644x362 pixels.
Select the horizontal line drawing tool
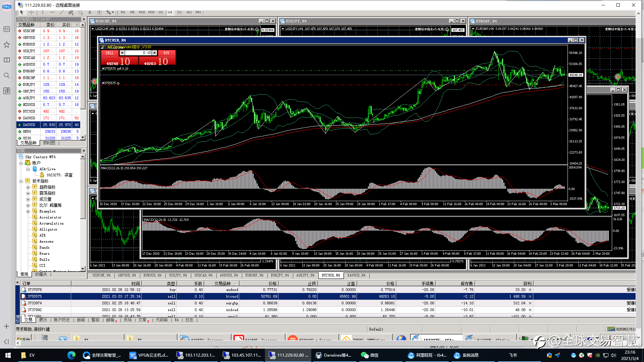point(52,12)
